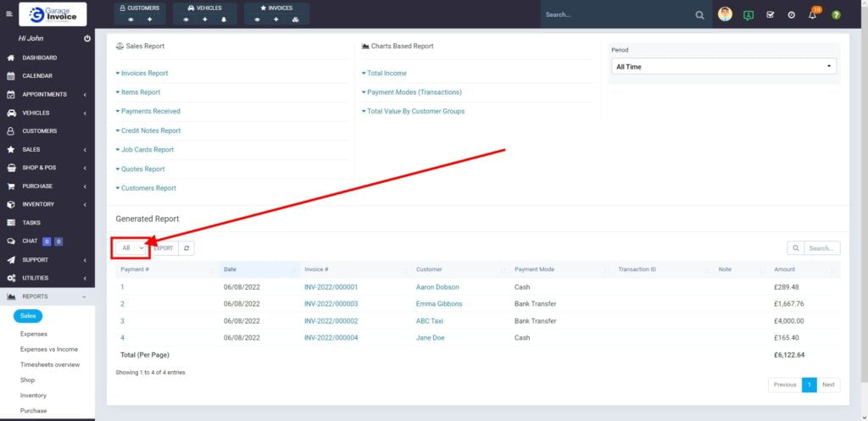This screenshot has height=421, width=868.
Task: Go to the Next page button
Action: pos(828,385)
